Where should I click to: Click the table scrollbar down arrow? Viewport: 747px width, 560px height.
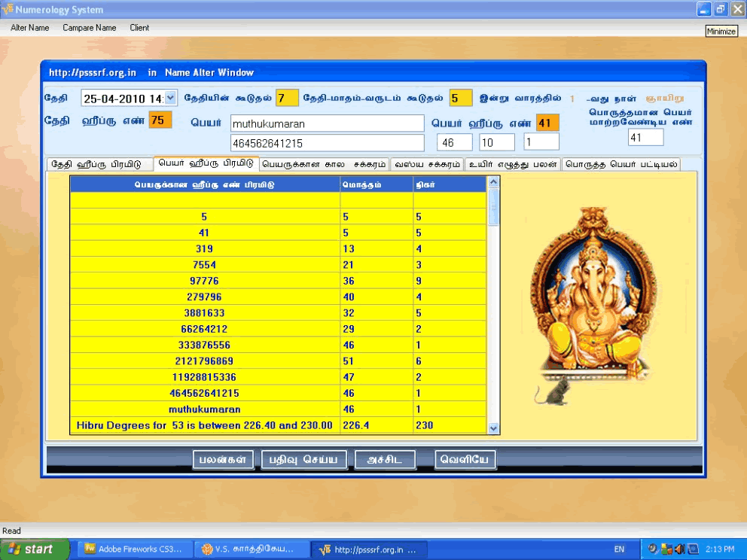493,428
